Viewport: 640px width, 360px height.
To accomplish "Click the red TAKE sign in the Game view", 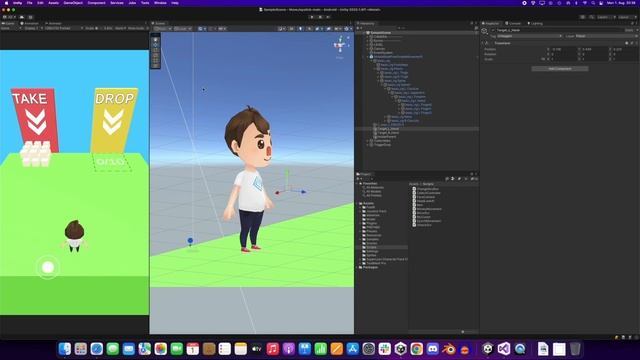I will coord(35,120).
